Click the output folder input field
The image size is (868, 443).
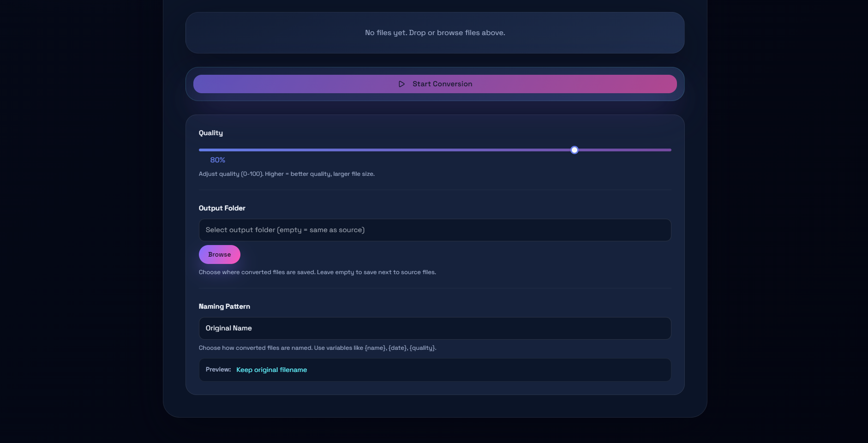(x=434, y=230)
